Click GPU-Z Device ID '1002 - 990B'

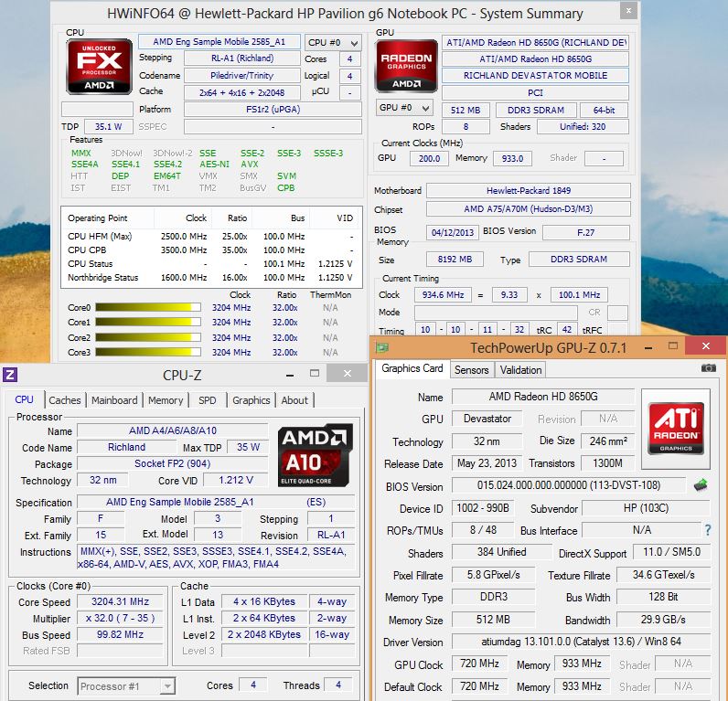(x=483, y=508)
